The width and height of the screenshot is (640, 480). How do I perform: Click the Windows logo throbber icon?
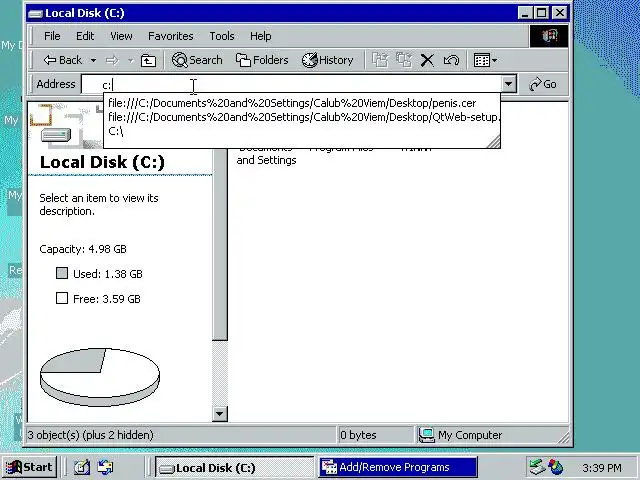coord(549,36)
